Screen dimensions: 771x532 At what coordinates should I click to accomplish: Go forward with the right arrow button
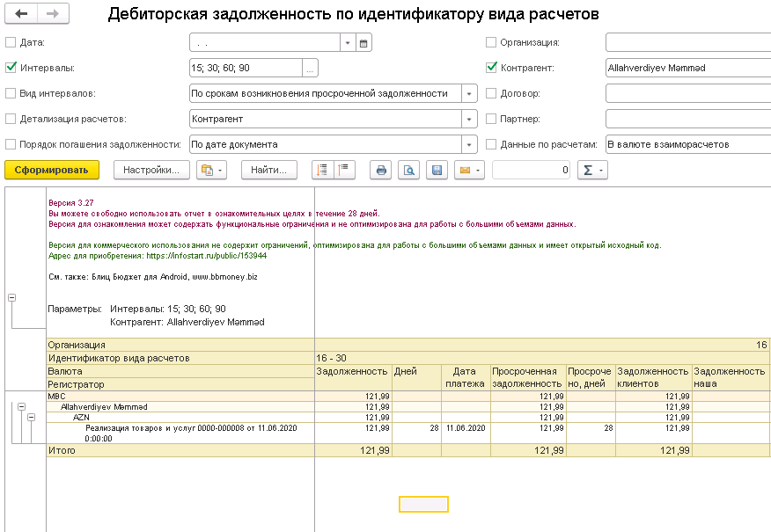53,14
